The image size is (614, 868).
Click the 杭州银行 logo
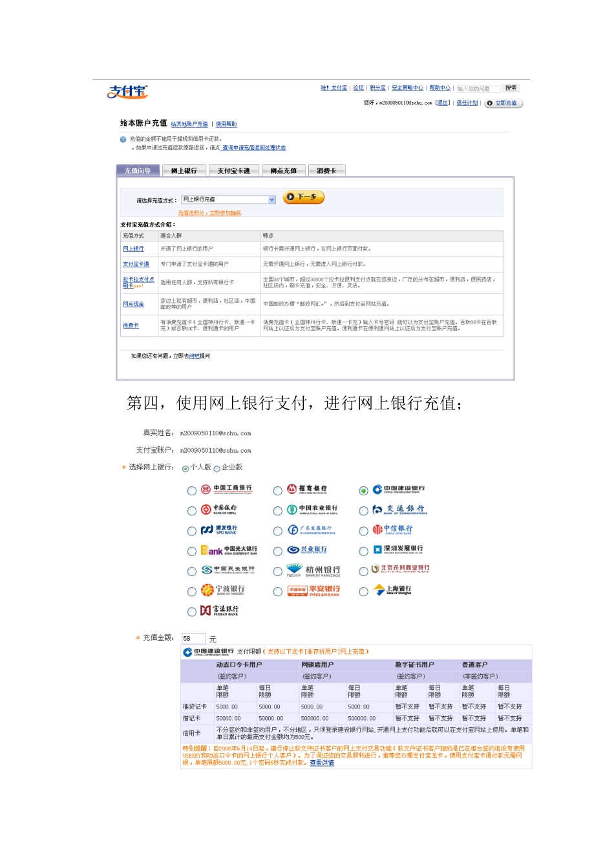[313, 571]
